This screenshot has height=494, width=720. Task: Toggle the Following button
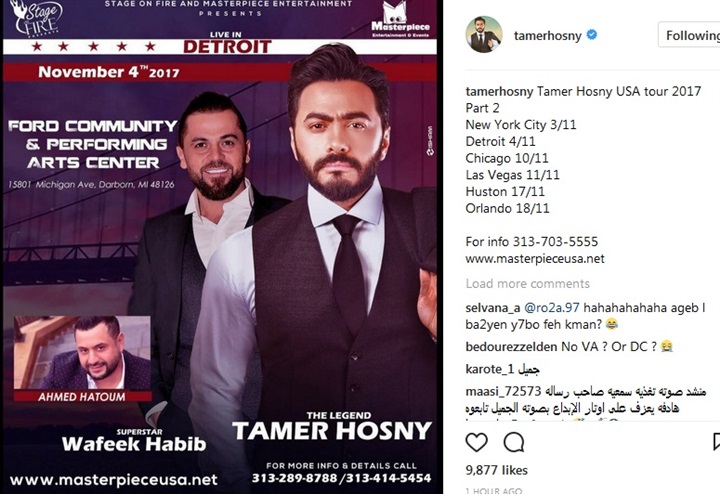pyautogui.click(x=689, y=34)
